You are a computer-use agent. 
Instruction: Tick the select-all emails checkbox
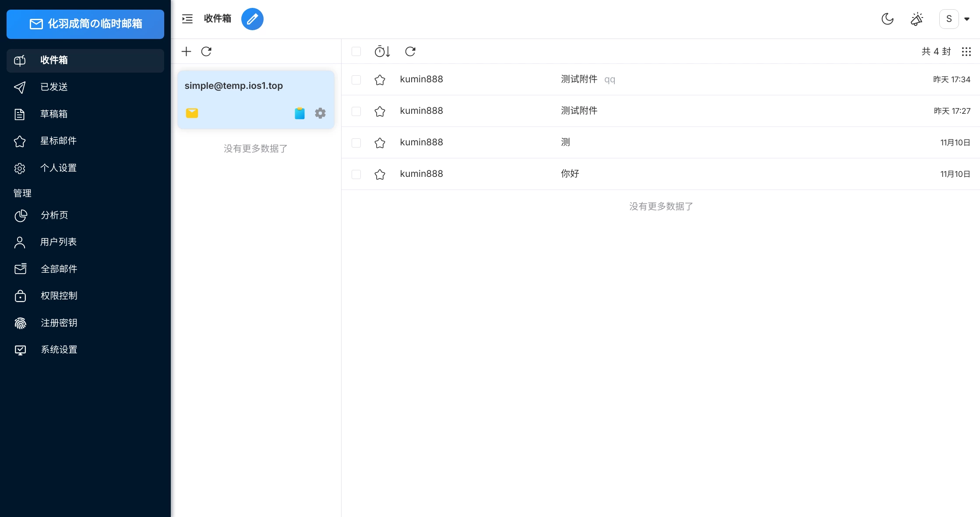pyautogui.click(x=356, y=52)
